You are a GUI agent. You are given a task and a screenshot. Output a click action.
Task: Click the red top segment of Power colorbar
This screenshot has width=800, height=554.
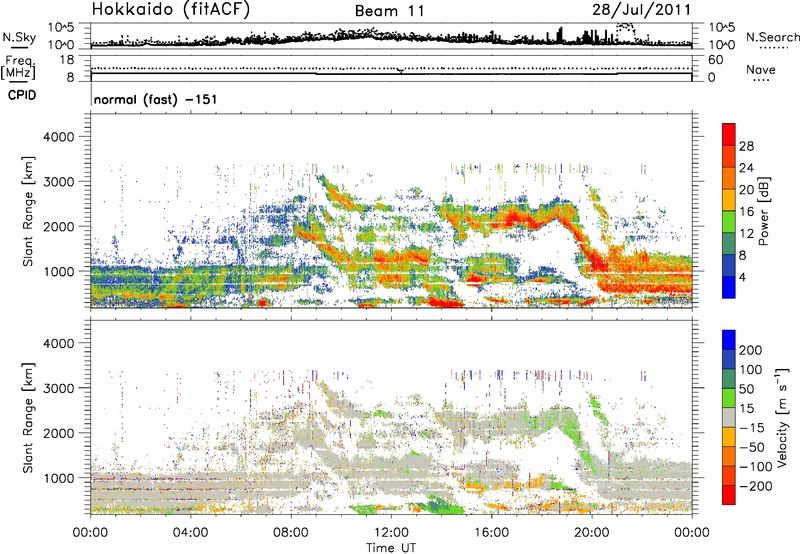click(x=729, y=135)
